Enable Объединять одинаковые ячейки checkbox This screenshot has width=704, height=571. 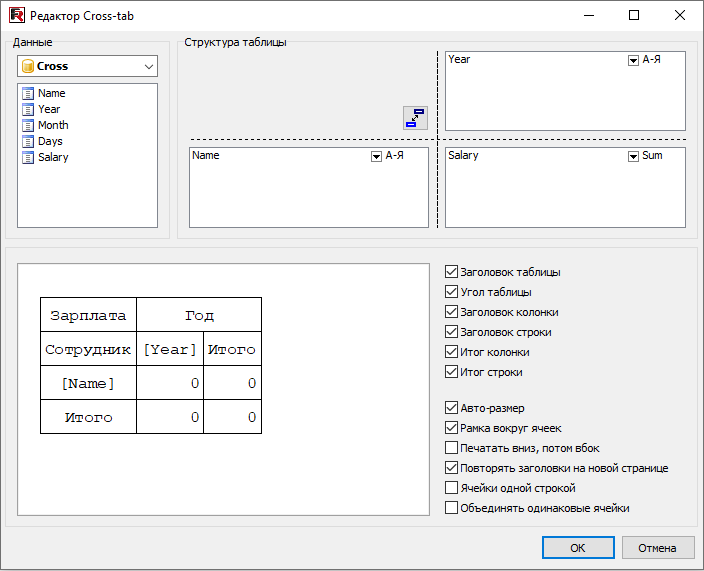pos(451,508)
